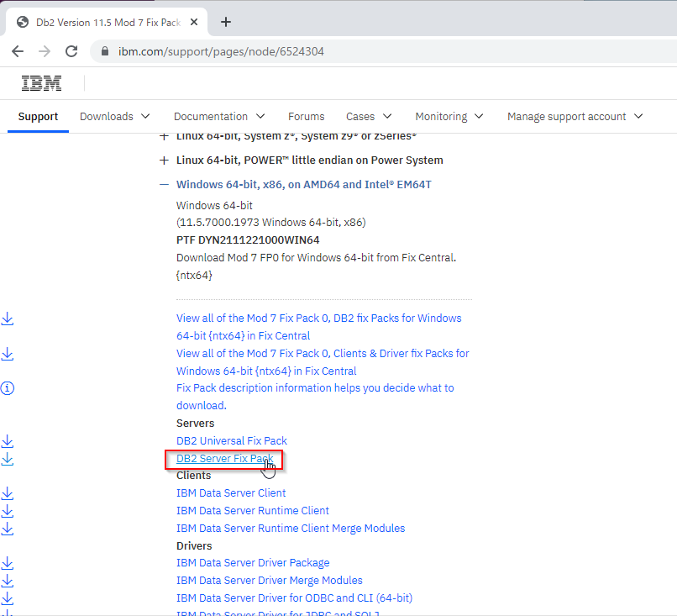Screen dimensions: 677x616
Task: Click the Forums menu item
Action: [306, 116]
